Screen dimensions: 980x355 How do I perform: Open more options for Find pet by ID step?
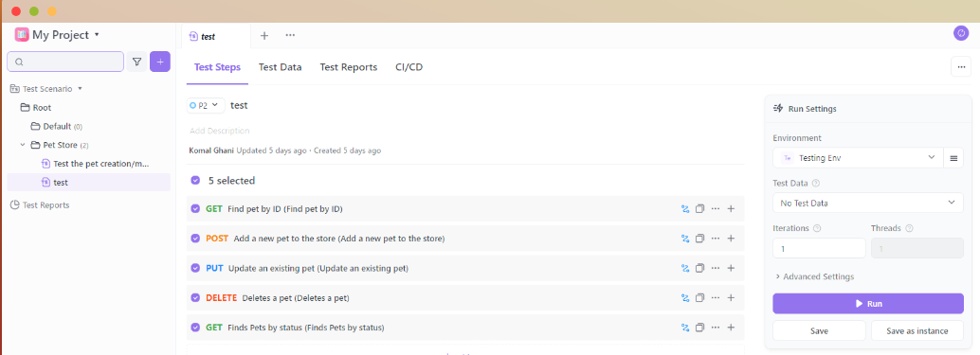(716, 209)
